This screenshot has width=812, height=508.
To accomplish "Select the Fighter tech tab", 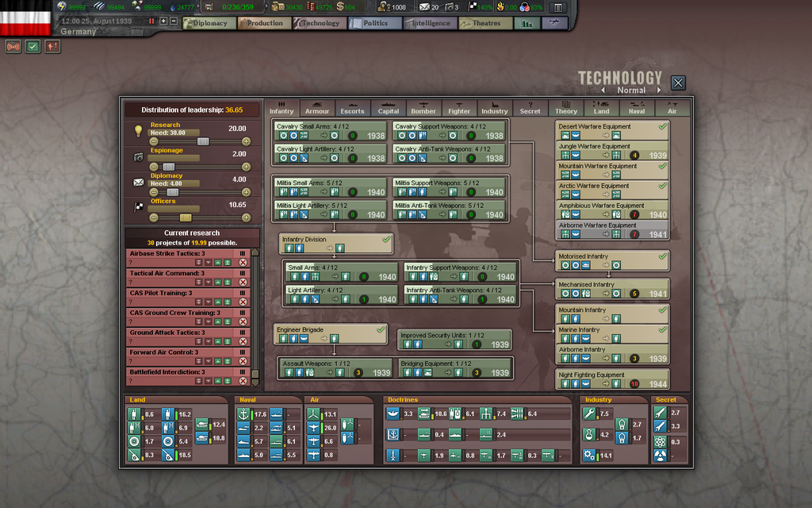I will click(x=459, y=108).
